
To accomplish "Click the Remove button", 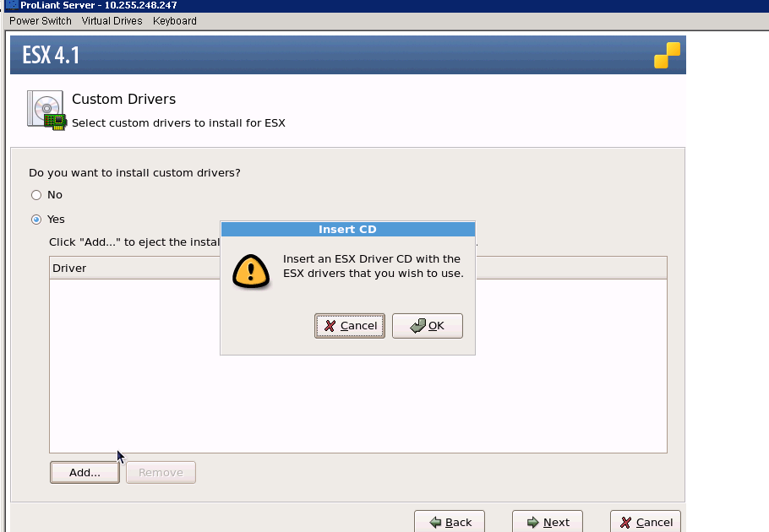I will pos(161,472).
